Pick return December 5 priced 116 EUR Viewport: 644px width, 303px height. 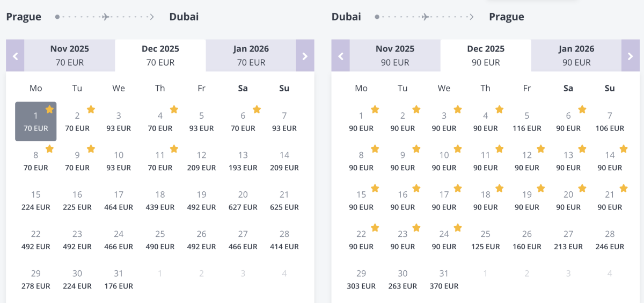point(527,122)
